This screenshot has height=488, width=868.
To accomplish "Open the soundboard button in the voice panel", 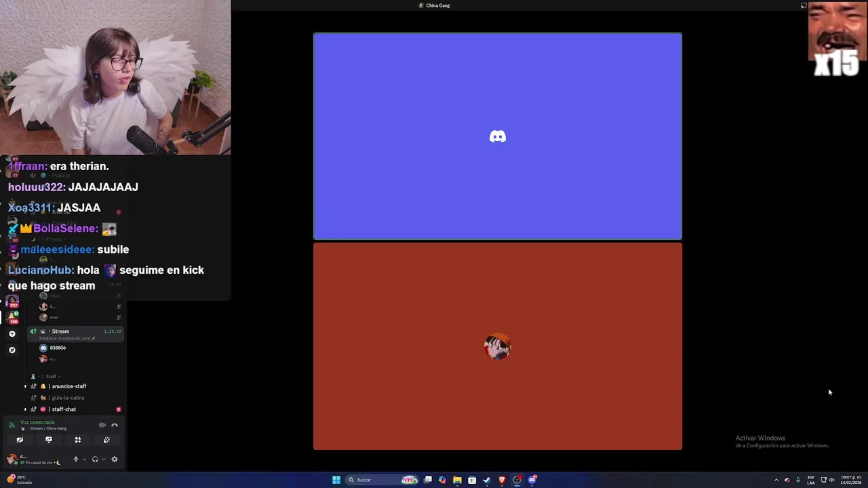I will tap(106, 440).
